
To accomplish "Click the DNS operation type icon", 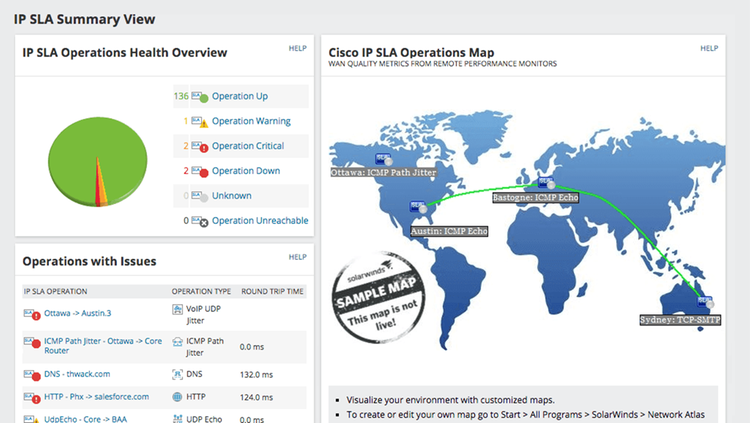I will tap(177, 374).
